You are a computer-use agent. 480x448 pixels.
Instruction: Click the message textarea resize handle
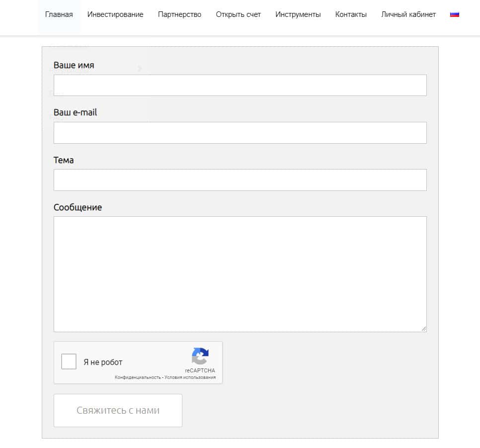pyautogui.click(x=424, y=329)
